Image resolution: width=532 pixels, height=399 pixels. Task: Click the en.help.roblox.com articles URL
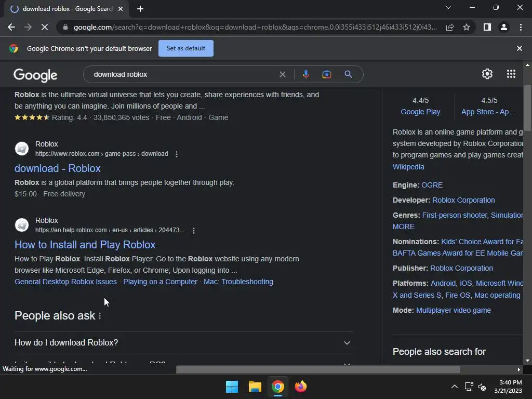point(110,230)
